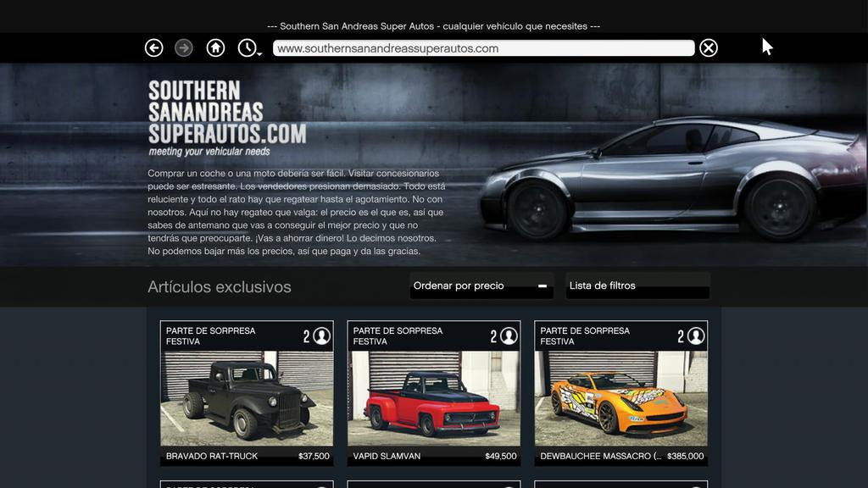Open the Ordenar por precio dropdown
868x488 pixels.
(x=481, y=286)
